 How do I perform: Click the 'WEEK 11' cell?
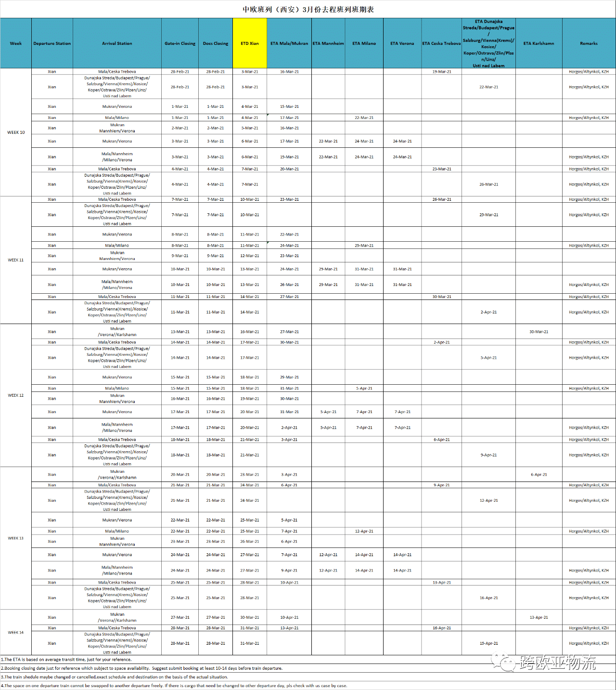click(x=16, y=260)
